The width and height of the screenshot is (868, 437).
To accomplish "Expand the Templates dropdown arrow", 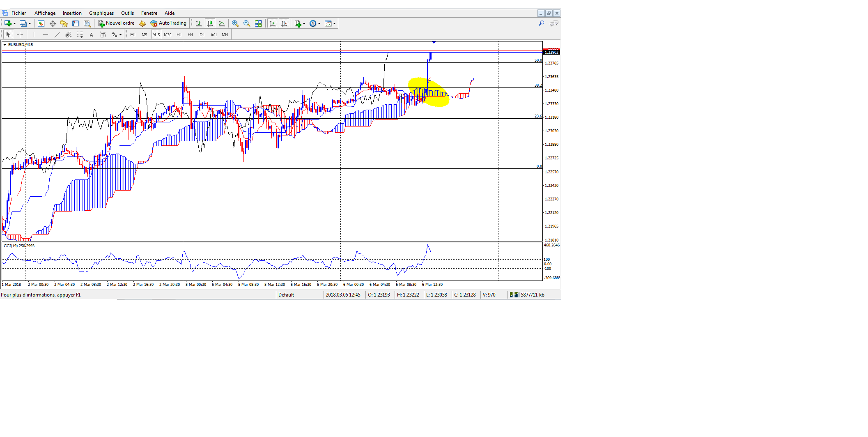I will (335, 23).
